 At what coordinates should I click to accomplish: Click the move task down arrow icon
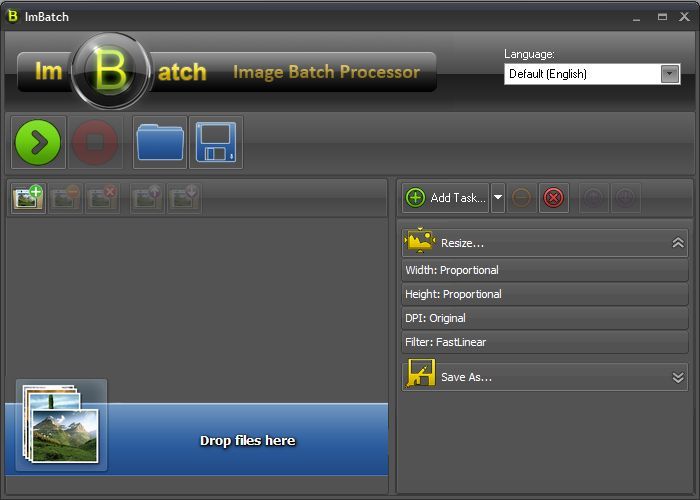(x=624, y=198)
